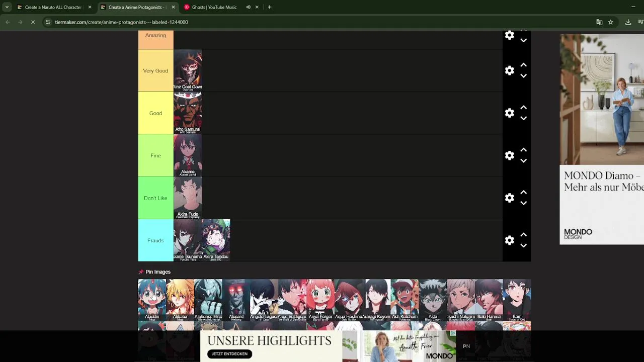Pick the Angelo Lagusa character image
This screenshot has width=644, height=362.
tap(264, 300)
